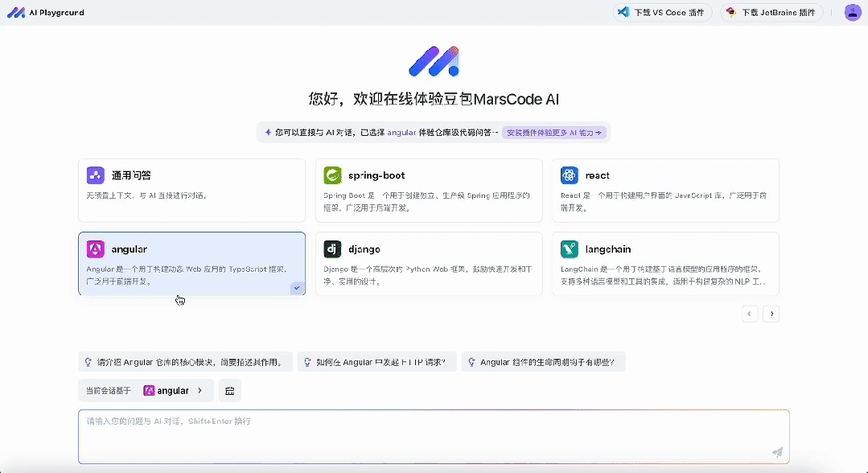The image size is (868, 473).
Task: Choose suggestion 如何在 Angular 中发起 HTTP 请求
Action: pos(377,362)
